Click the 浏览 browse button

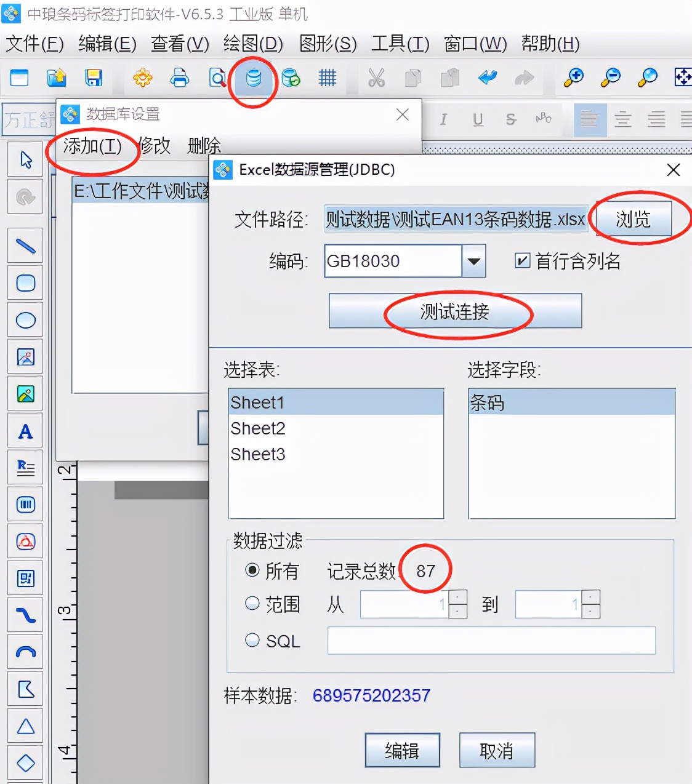(x=633, y=219)
